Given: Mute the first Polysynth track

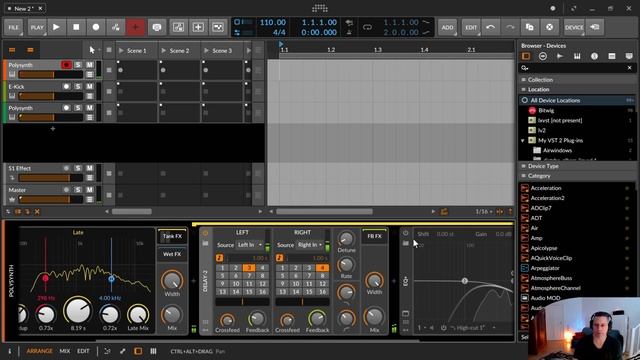Looking at the screenshot, I should pos(89,65).
